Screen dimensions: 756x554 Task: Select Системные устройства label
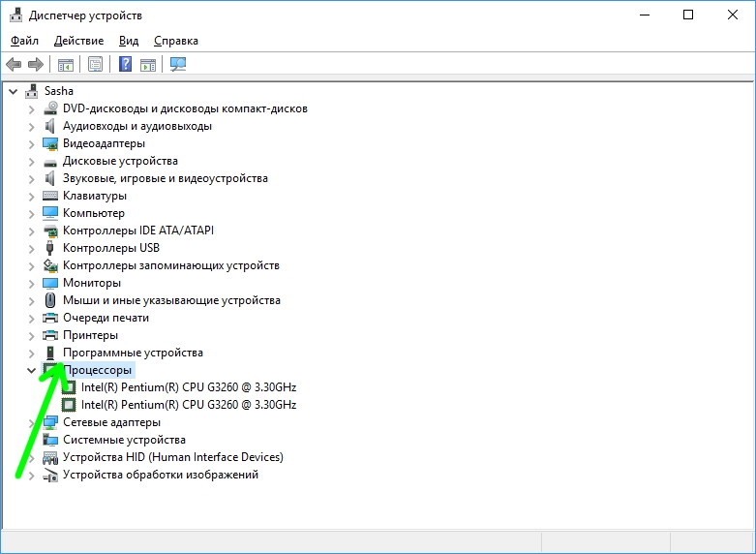point(125,440)
